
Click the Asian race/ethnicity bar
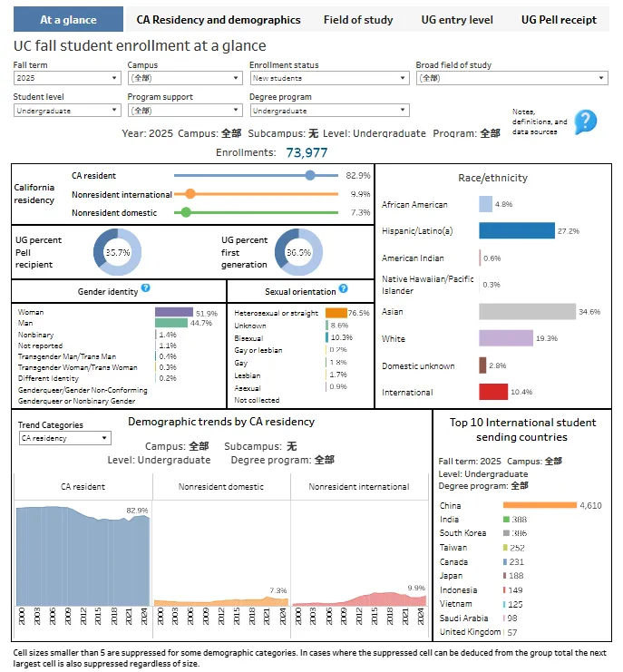[527, 312]
